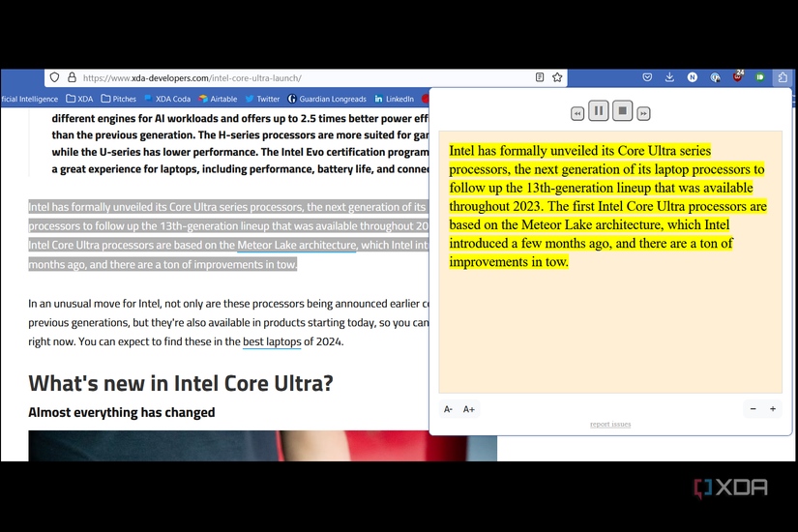Toggle Firefox reader view icon
This screenshot has height=532, width=798.
pyautogui.click(x=540, y=77)
